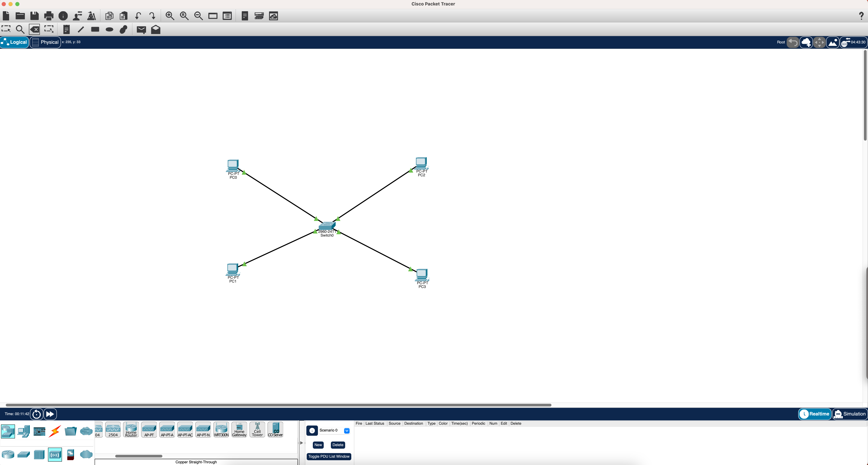Select the Hubs subcategory
The height and width of the screenshot is (465, 868).
[39, 455]
